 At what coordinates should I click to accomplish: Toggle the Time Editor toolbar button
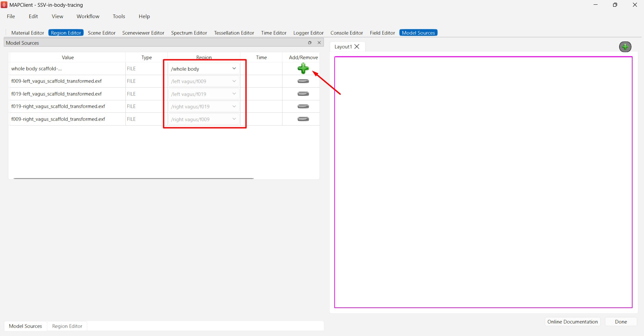(x=274, y=33)
